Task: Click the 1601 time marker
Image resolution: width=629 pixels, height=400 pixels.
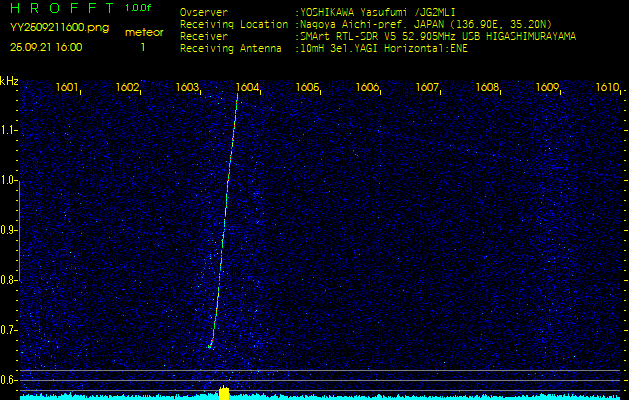Action: tap(67, 88)
